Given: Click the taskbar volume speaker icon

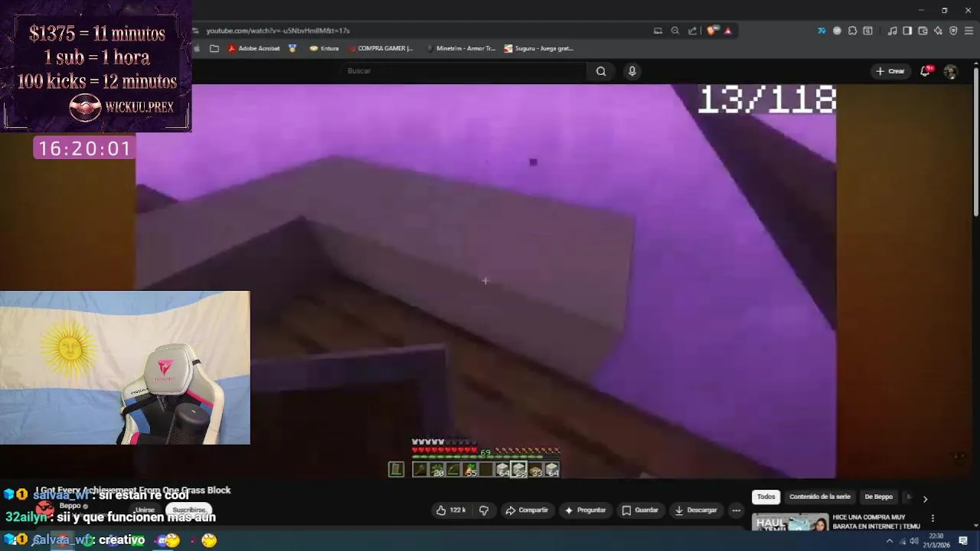Looking at the screenshot, I should click(x=914, y=541).
